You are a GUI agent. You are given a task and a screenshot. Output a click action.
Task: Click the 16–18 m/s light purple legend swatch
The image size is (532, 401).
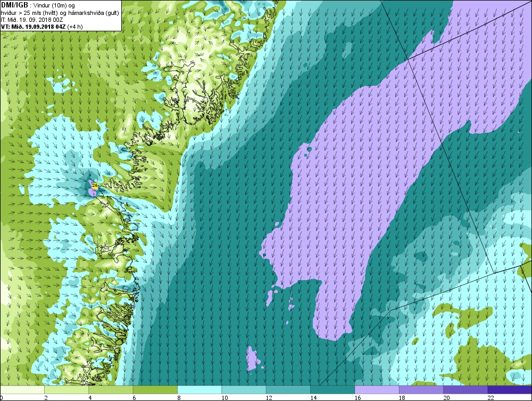coord(377,389)
